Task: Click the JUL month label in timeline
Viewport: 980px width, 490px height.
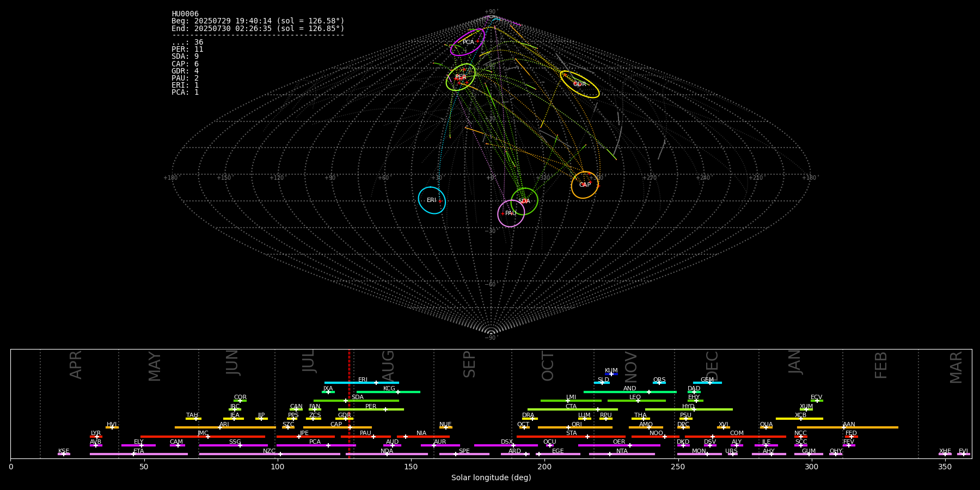Action: tap(308, 361)
